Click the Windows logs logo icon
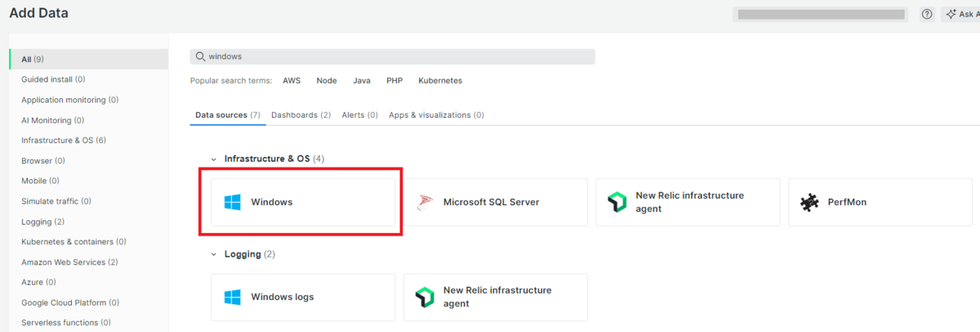 pos(232,297)
